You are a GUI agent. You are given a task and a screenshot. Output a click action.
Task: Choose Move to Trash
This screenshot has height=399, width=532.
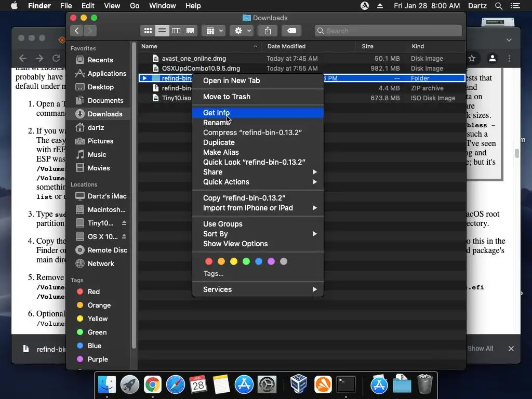258,97
